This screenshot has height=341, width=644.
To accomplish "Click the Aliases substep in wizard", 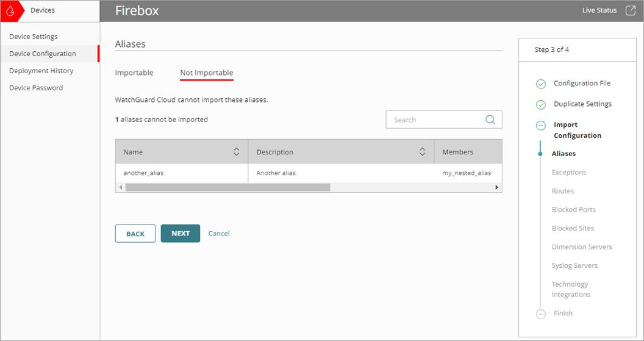I will (563, 154).
